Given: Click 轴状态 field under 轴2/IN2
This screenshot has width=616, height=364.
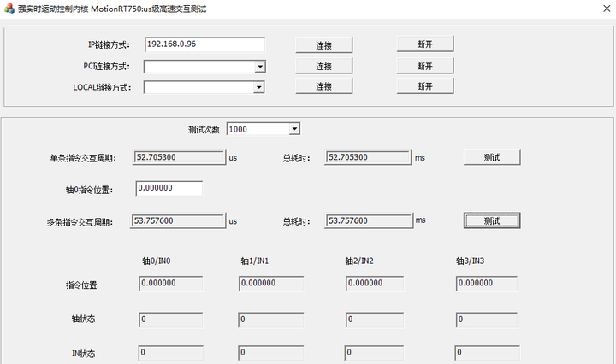Looking at the screenshot, I should click(x=375, y=320).
